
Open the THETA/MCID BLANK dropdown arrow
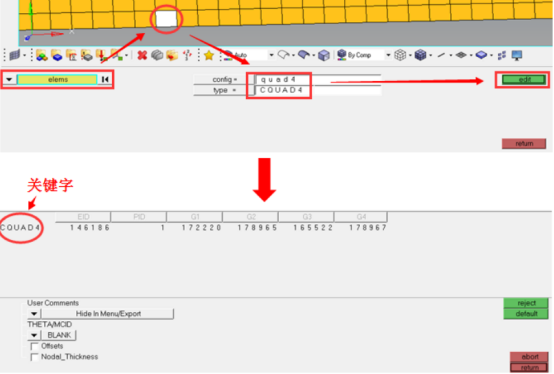[x=34, y=335]
